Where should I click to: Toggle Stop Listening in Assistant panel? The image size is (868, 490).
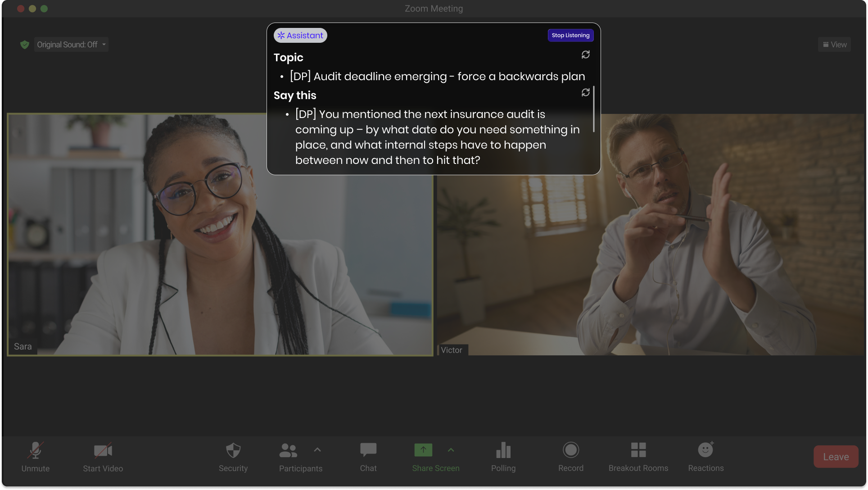[x=570, y=36]
